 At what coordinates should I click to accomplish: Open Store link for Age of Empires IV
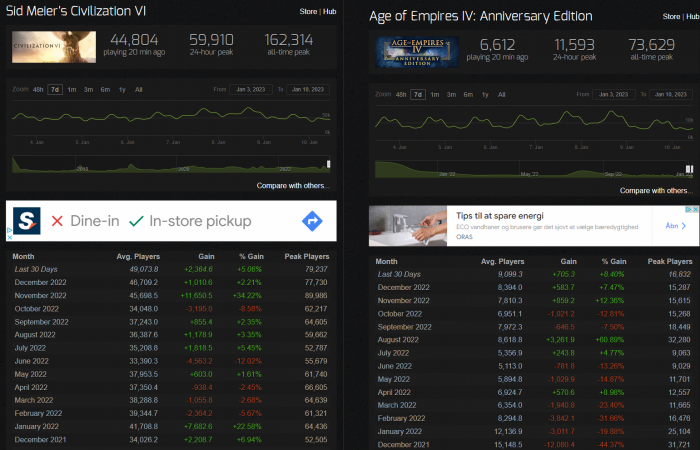[671, 17]
